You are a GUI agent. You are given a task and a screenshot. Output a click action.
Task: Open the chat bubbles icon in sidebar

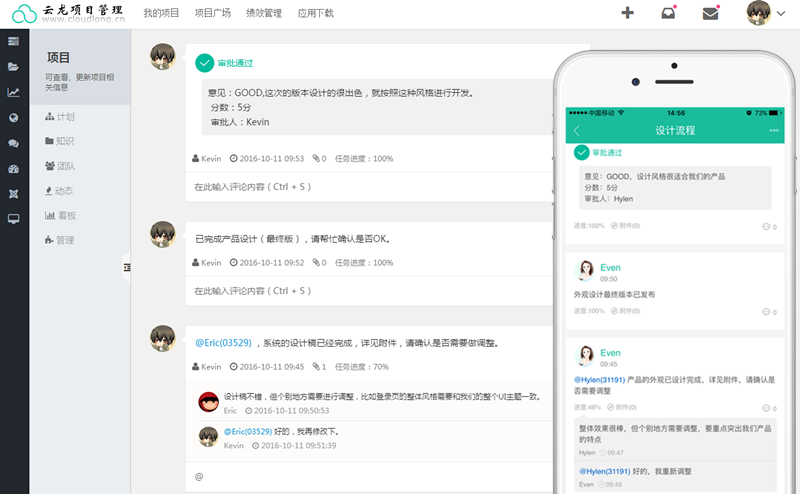pos(13,143)
